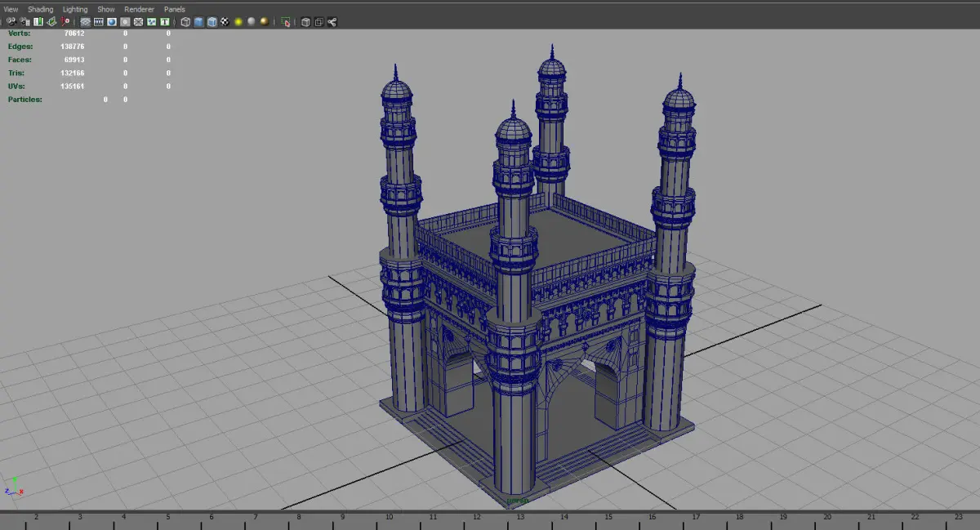This screenshot has width=980, height=530.
Task: Open the Renderer menu
Action: pyautogui.click(x=139, y=9)
